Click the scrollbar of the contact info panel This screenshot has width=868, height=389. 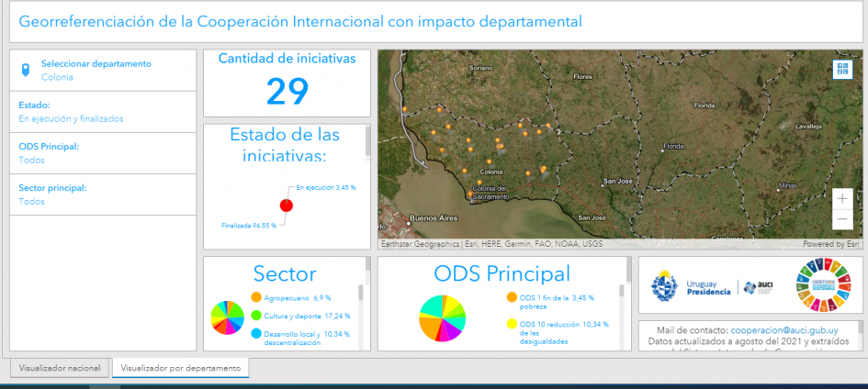860,328
